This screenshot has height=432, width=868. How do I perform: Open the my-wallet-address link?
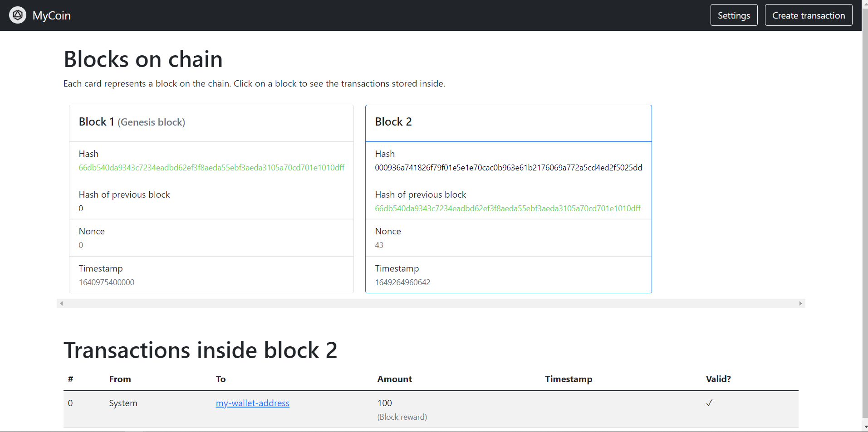point(253,403)
